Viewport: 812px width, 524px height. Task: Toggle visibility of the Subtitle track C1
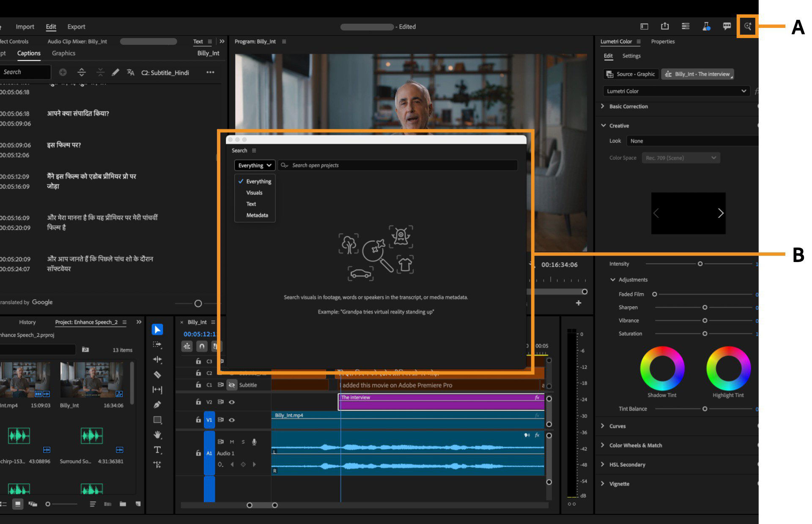pos(232,385)
